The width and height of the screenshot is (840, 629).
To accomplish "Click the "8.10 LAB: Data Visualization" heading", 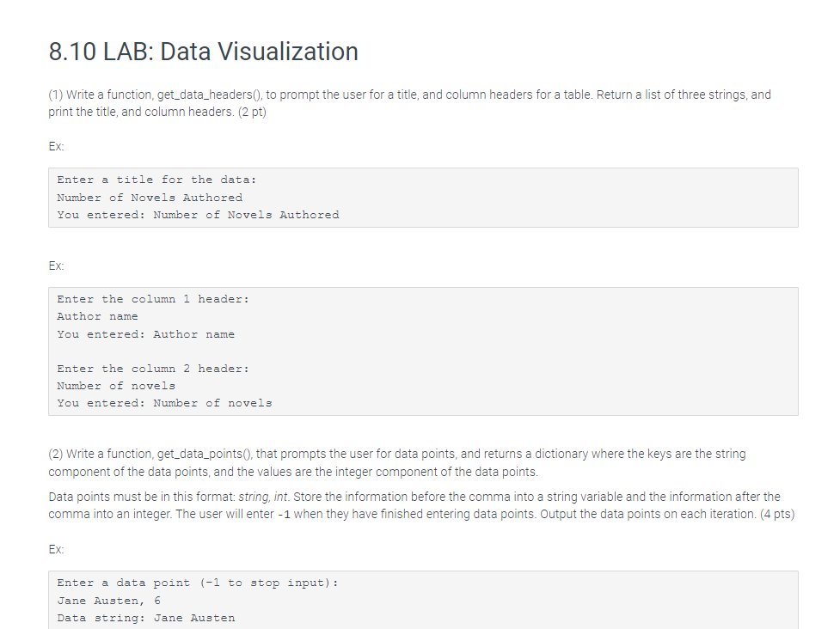I will click(203, 52).
